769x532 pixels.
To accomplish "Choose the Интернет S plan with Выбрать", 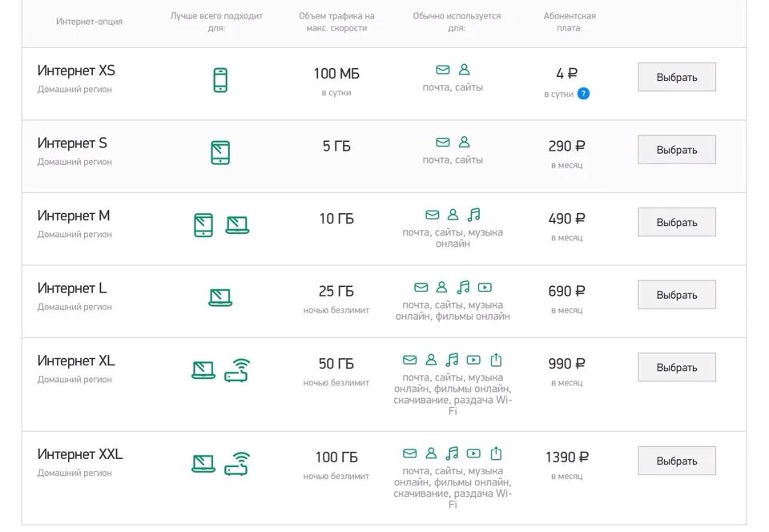I will pos(677,150).
